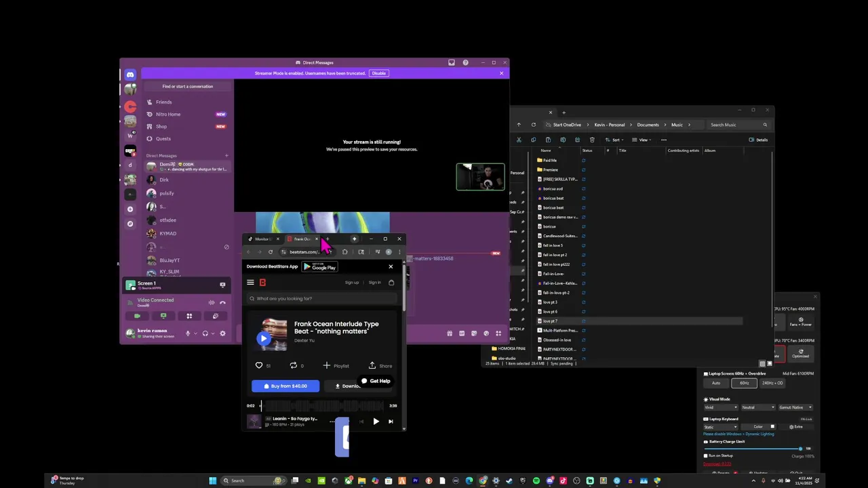Click Share icon on BeatStars track
This screenshot has height=488, width=868.
pos(372,365)
